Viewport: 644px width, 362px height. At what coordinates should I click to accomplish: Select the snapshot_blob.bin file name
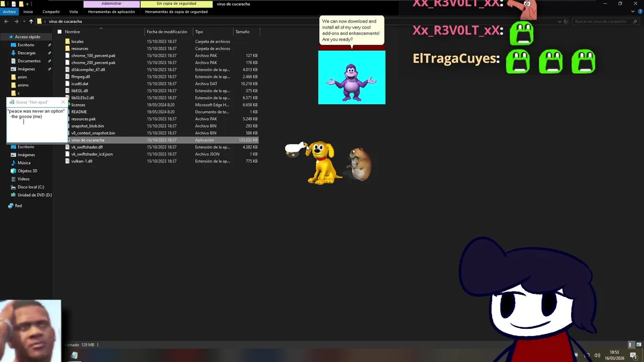(x=88, y=126)
